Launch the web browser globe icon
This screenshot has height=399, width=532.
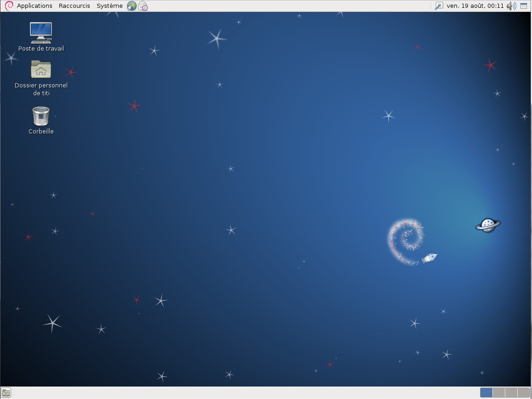pyautogui.click(x=132, y=6)
